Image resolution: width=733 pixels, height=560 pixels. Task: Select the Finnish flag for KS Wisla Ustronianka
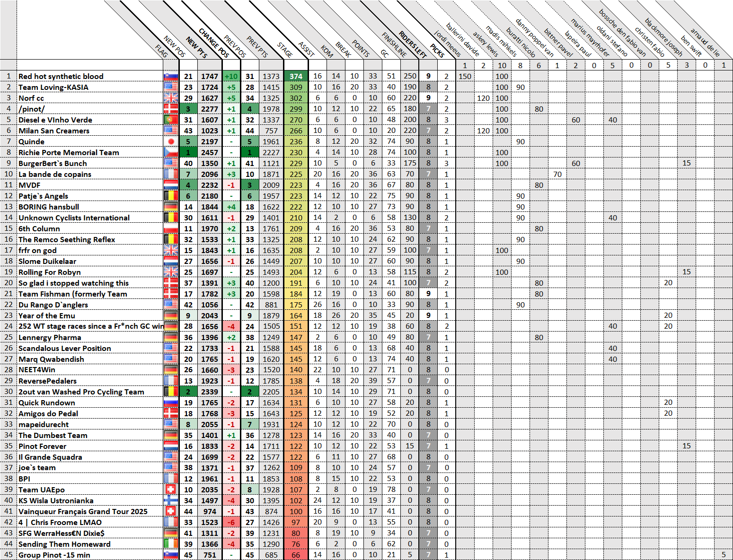tap(171, 500)
